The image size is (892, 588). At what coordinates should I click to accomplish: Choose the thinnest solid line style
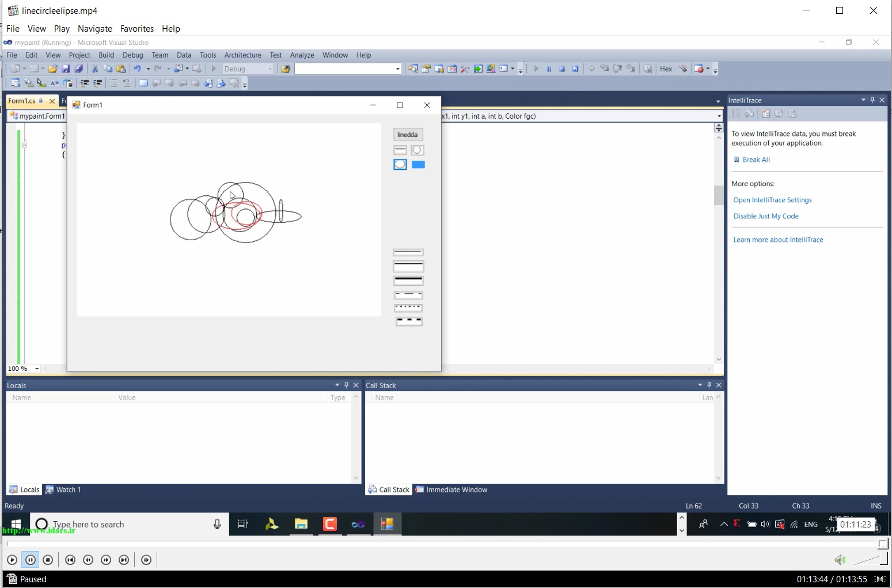coord(408,252)
